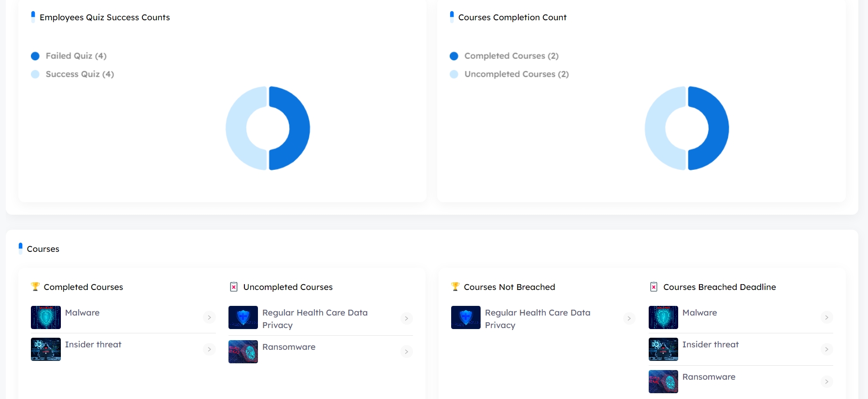The image size is (868, 399).
Task: Open Ransomware link in Breached Deadline list
Action: point(709,377)
